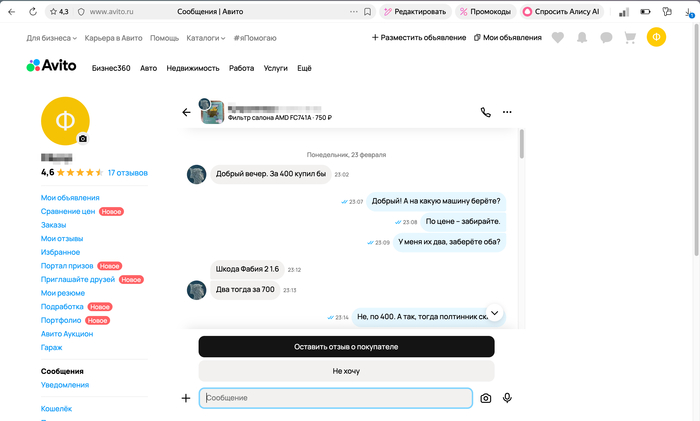The width and height of the screenshot is (700, 421).
Task: Click into the 'Сообщение' input field
Action: [x=335, y=398]
